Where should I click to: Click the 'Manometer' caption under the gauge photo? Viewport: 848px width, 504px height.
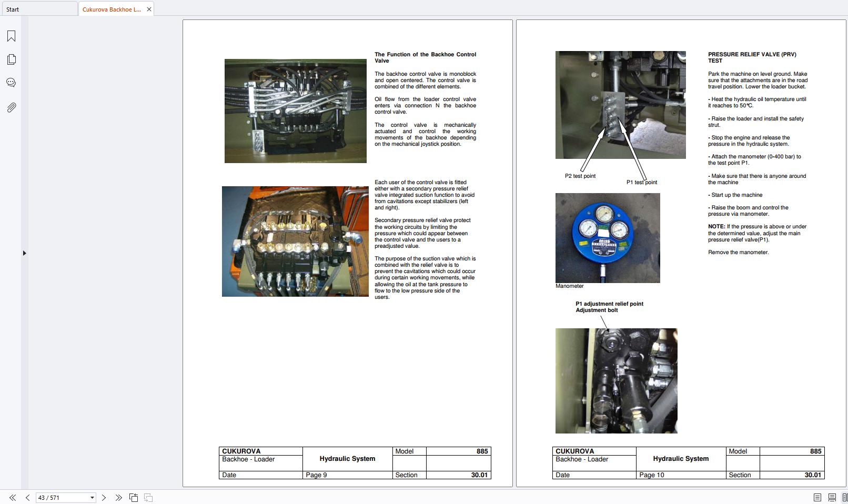(570, 286)
